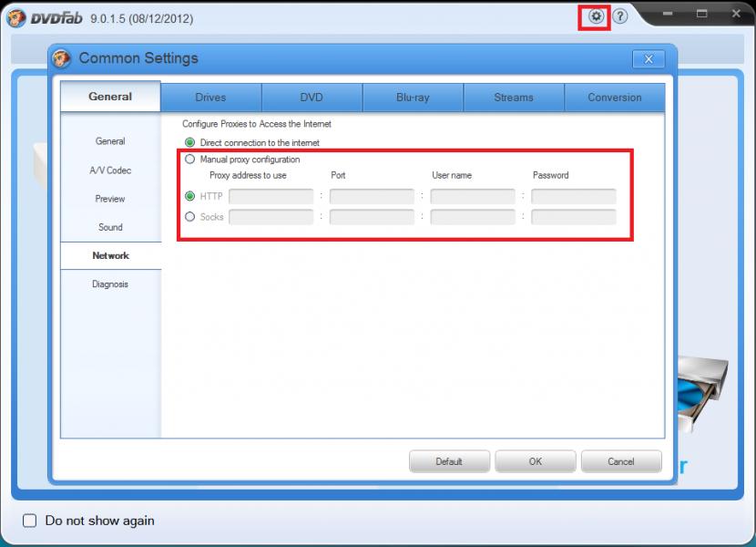Open the Sound sidebar section
This screenshot has width=756, height=547.
click(x=110, y=227)
